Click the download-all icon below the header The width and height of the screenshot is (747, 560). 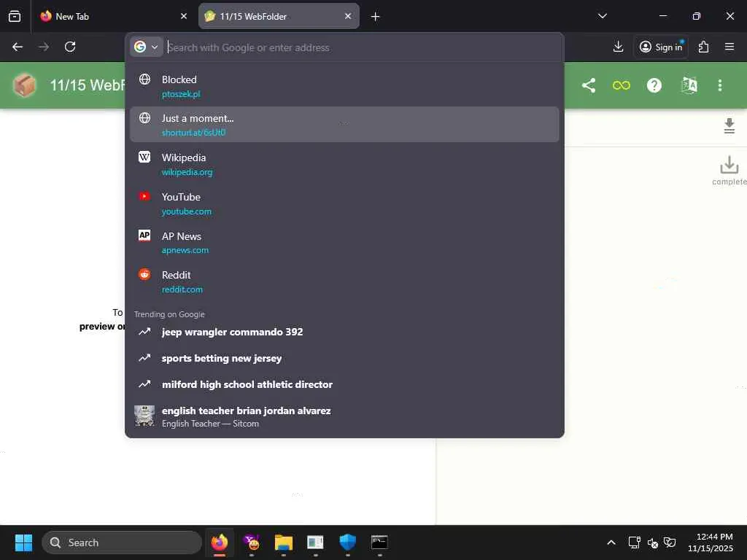[x=729, y=125]
